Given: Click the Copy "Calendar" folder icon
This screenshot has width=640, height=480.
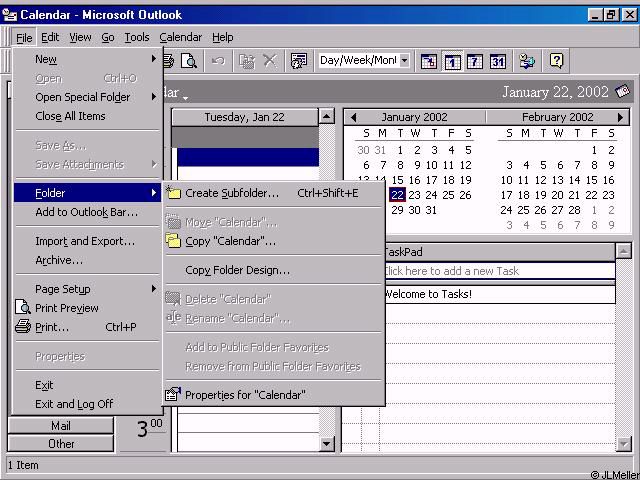Looking at the screenshot, I should point(173,241).
